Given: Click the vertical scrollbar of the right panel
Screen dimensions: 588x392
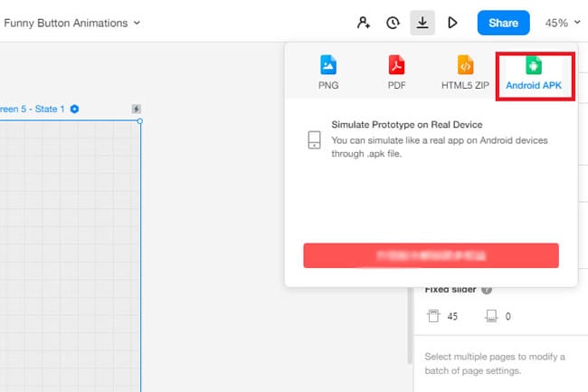Looking at the screenshot, I should point(410,325).
